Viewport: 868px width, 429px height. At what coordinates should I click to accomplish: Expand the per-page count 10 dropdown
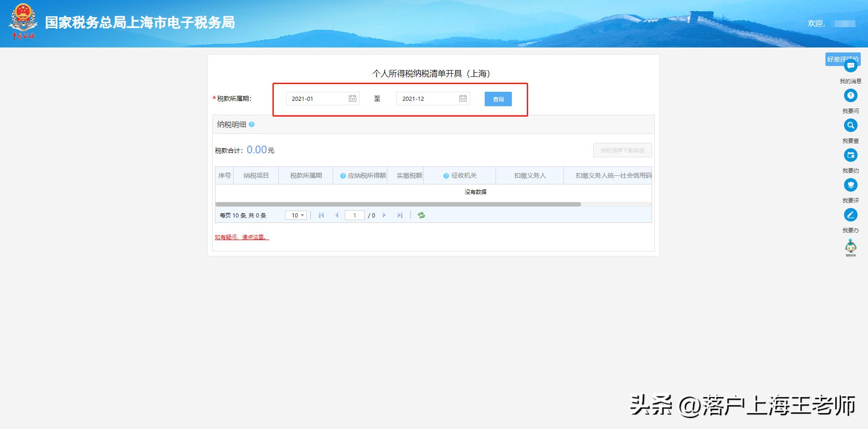point(296,215)
